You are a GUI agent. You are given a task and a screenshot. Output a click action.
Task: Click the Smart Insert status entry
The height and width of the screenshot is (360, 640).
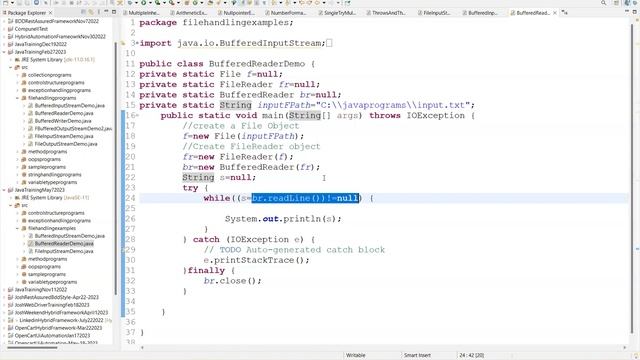417,356
